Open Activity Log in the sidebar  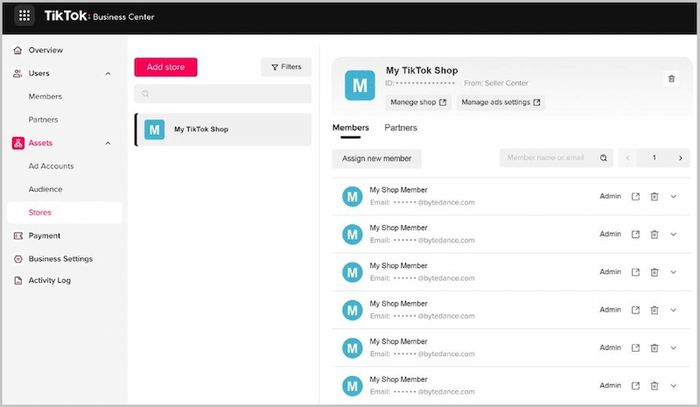(x=50, y=280)
